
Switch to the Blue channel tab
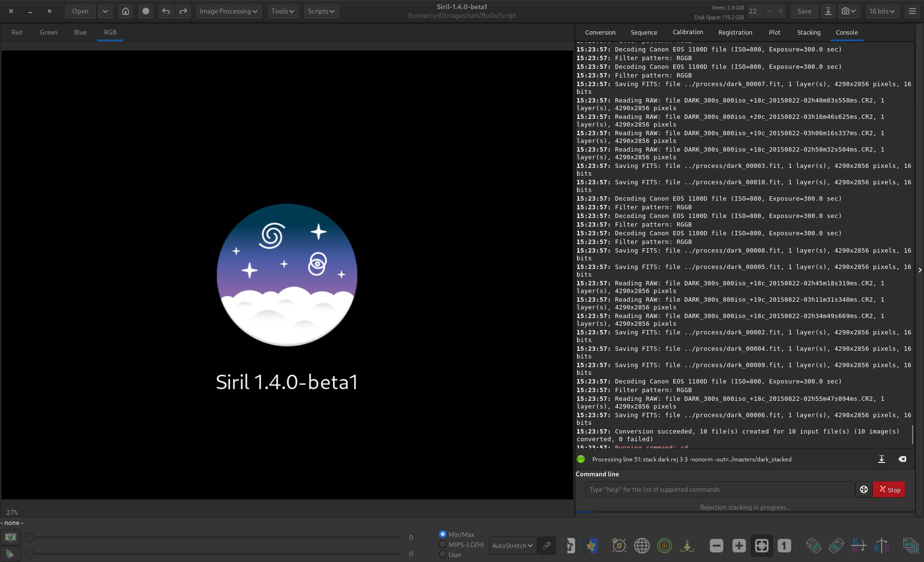(80, 32)
